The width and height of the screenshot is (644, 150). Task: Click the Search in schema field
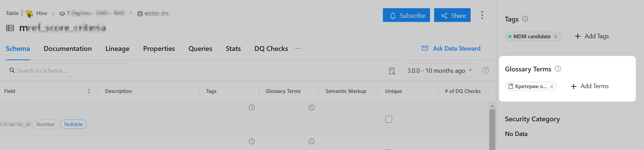coord(68,70)
